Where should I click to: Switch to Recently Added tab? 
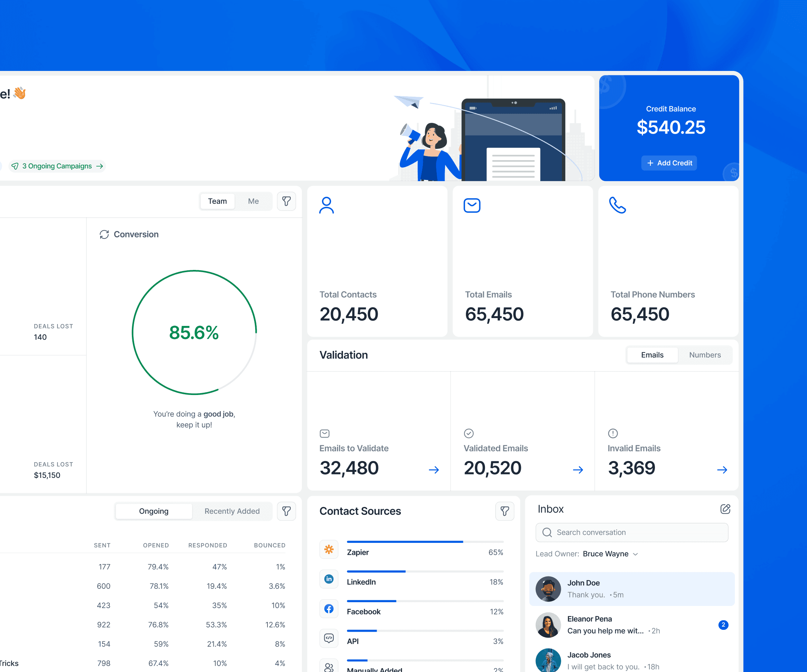click(x=232, y=511)
